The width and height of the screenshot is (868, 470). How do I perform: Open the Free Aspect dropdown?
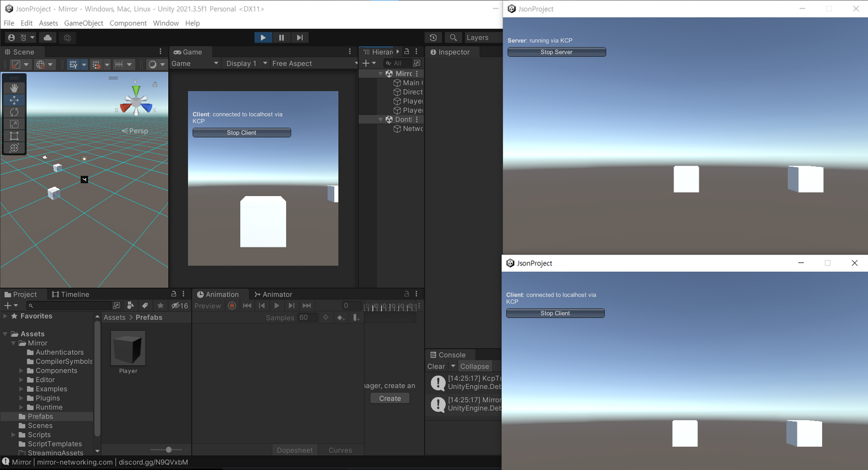(x=315, y=63)
